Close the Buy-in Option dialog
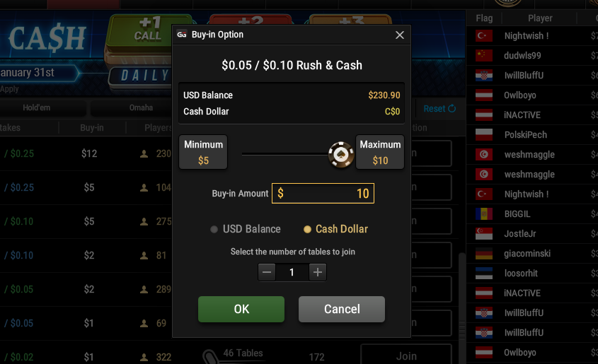The image size is (598, 364). pyautogui.click(x=399, y=35)
